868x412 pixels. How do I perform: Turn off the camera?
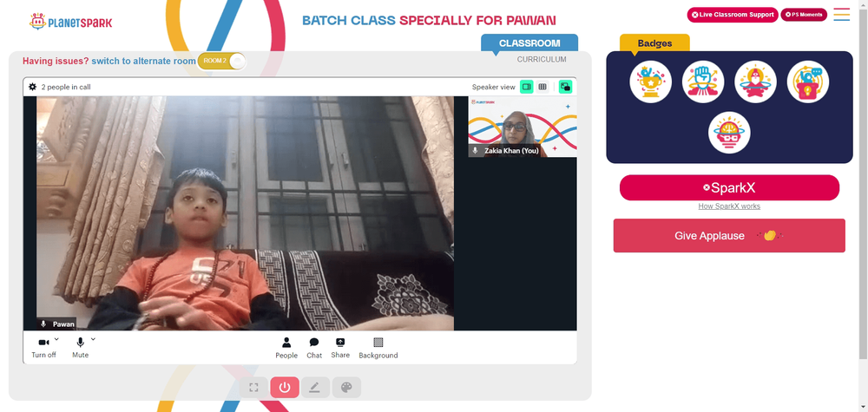(x=43, y=348)
